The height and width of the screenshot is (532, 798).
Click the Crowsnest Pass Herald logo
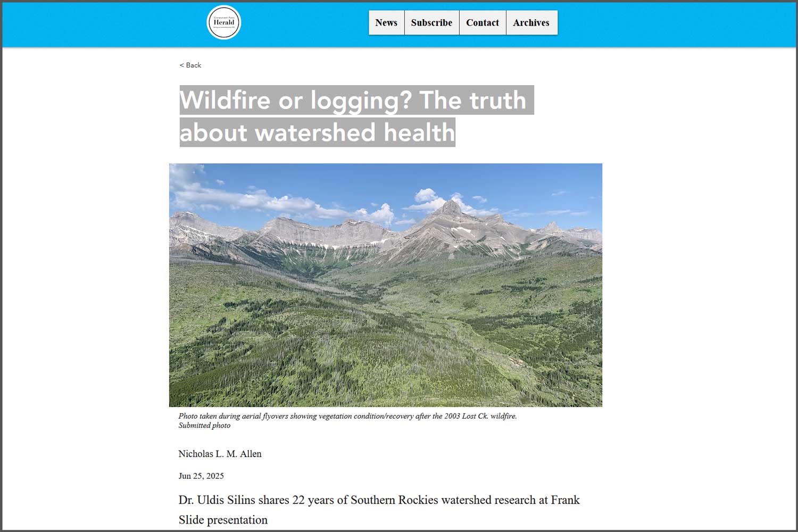[224, 22]
